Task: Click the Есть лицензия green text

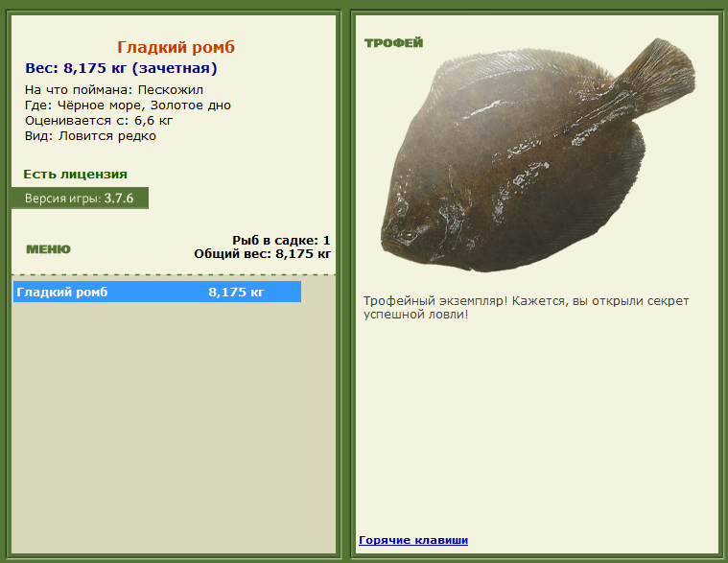Action: point(75,175)
